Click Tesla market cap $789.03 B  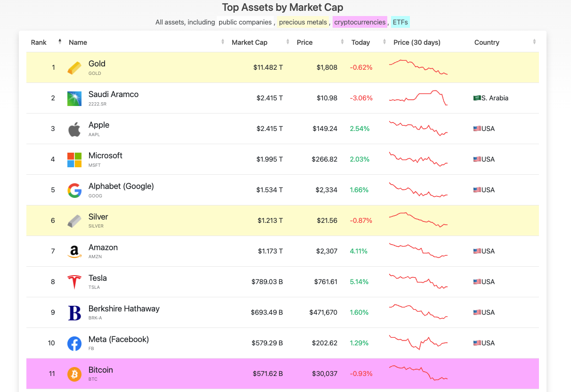(267, 282)
